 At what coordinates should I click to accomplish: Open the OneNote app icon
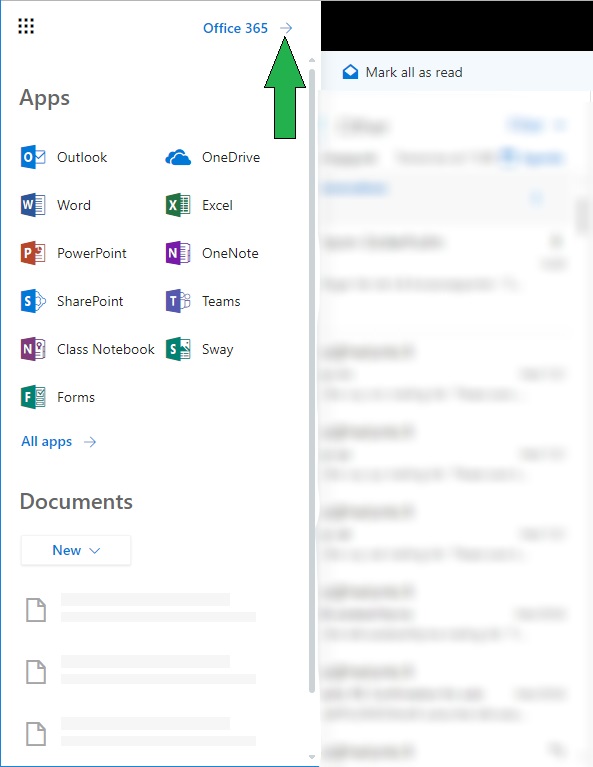[x=178, y=253]
